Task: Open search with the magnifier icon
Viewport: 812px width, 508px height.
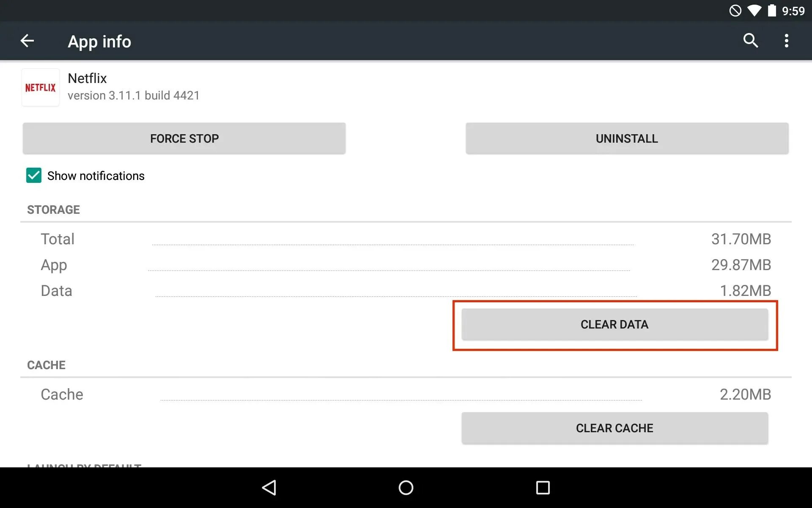Action: 751,41
